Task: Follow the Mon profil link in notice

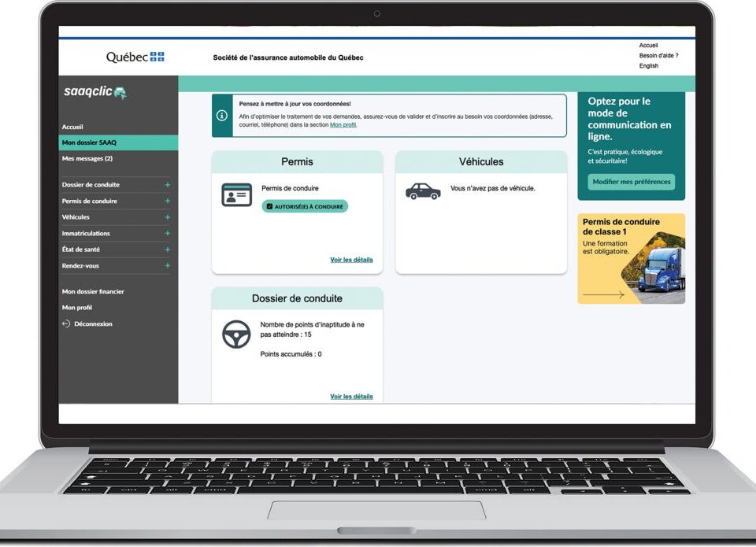Action: 343,125
